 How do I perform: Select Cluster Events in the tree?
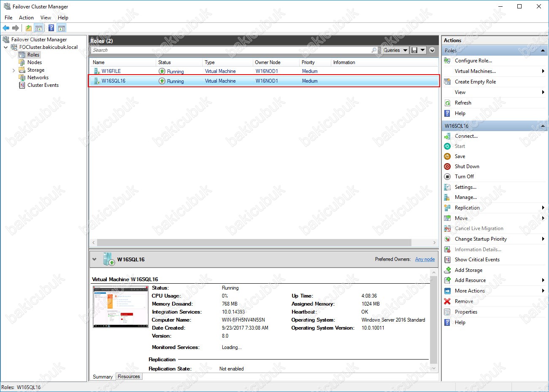pos(43,85)
